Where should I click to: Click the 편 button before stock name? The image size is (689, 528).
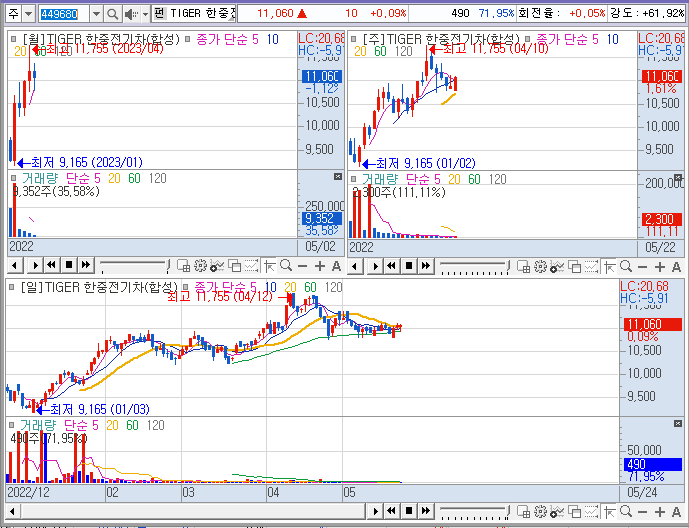(x=159, y=14)
